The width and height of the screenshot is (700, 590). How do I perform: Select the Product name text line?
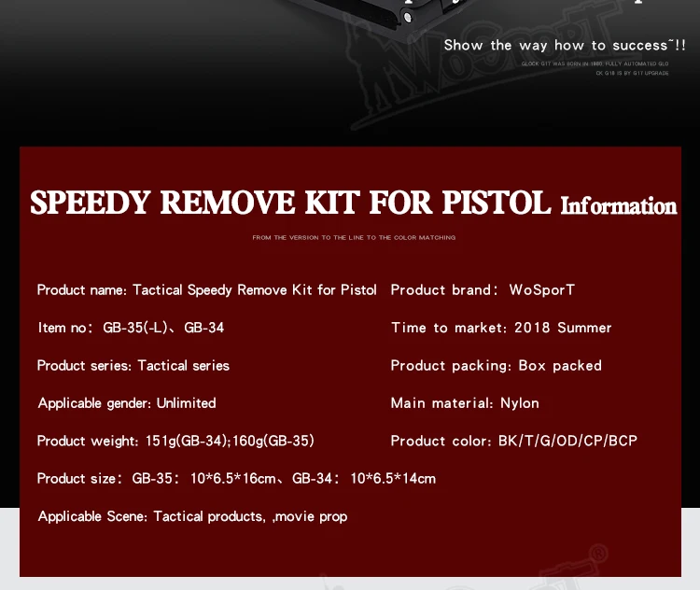point(206,290)
